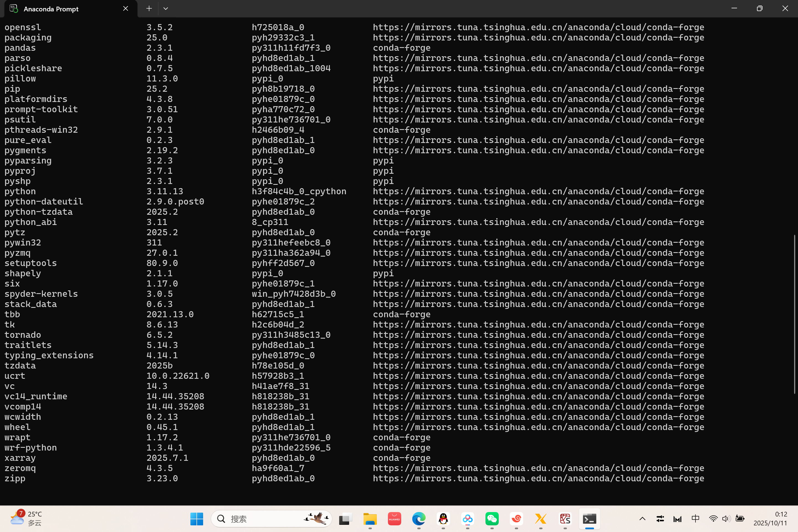Click the pthreads-win32 package name
798x532 pixels.
(41, 130)
